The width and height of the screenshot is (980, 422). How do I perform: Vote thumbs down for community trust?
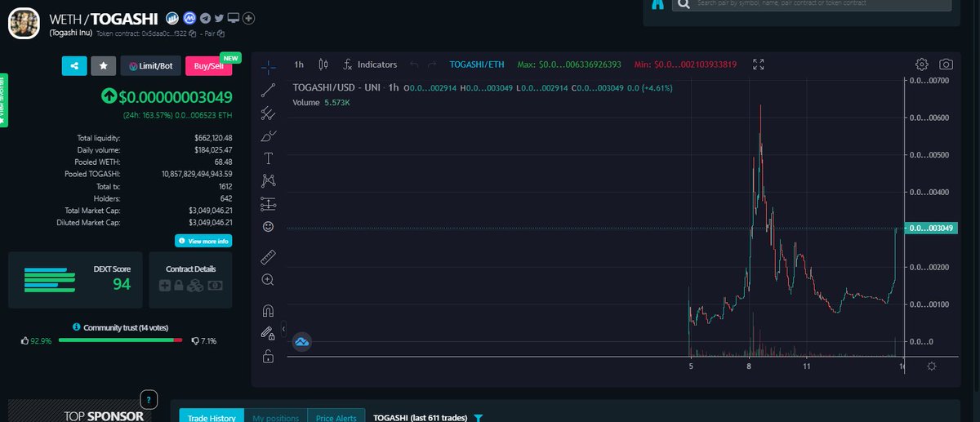click(x=194, y=340)
